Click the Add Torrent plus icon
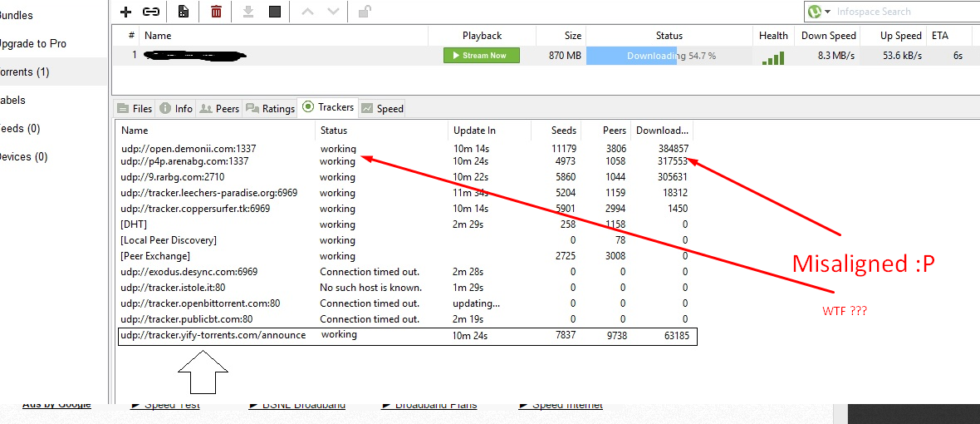This screenshot has height=424, width=980. pos(125,12)
